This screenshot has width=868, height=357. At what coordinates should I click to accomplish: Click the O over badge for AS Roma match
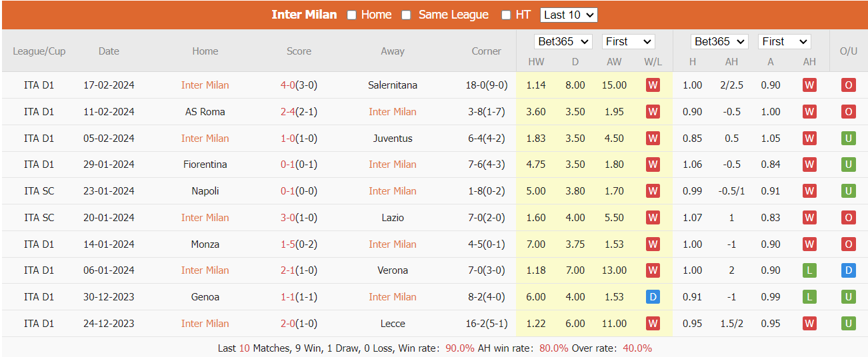coord(848,112)
